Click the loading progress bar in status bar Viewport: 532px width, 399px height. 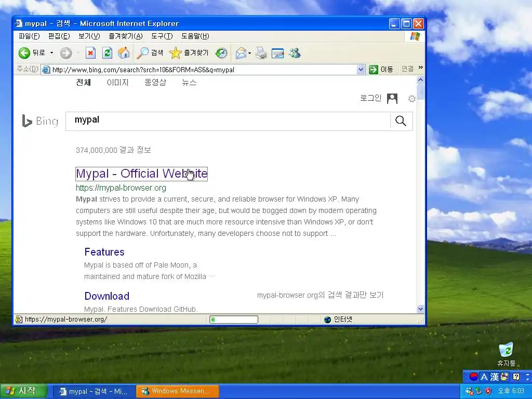point(234,320)
